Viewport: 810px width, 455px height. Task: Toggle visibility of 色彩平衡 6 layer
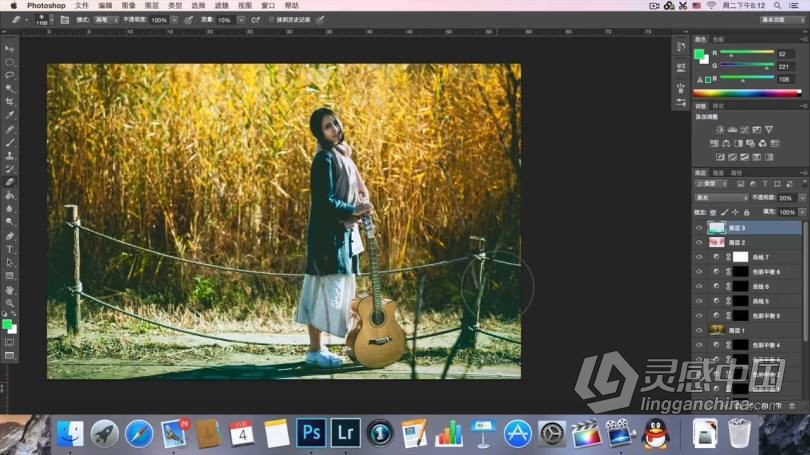click(x=699, y=272)
